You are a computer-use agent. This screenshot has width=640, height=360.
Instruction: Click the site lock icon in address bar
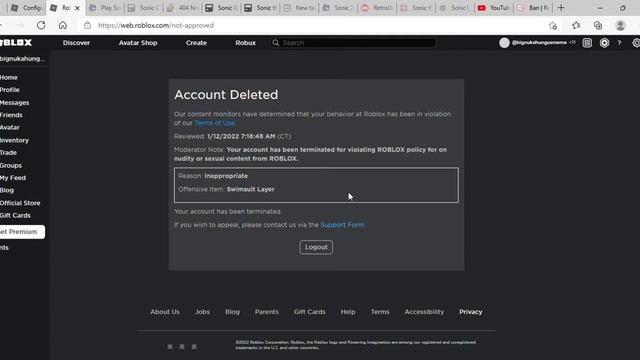[87, 25]
